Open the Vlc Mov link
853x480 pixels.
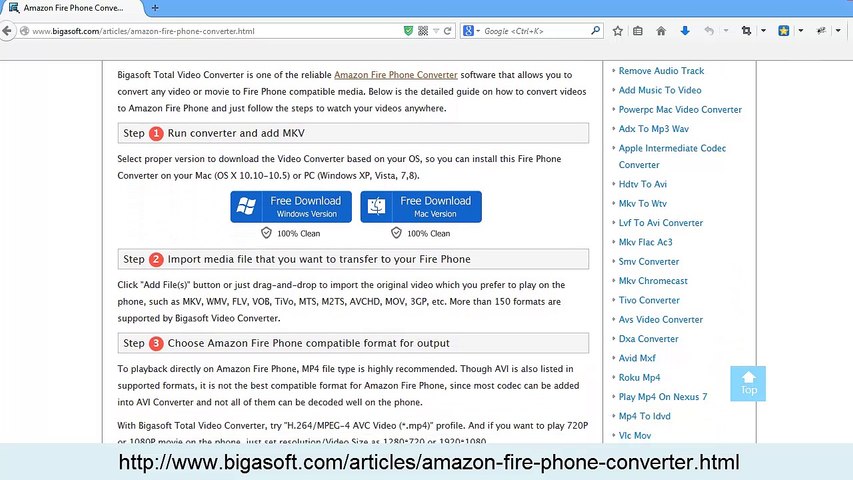pos(635,435)
